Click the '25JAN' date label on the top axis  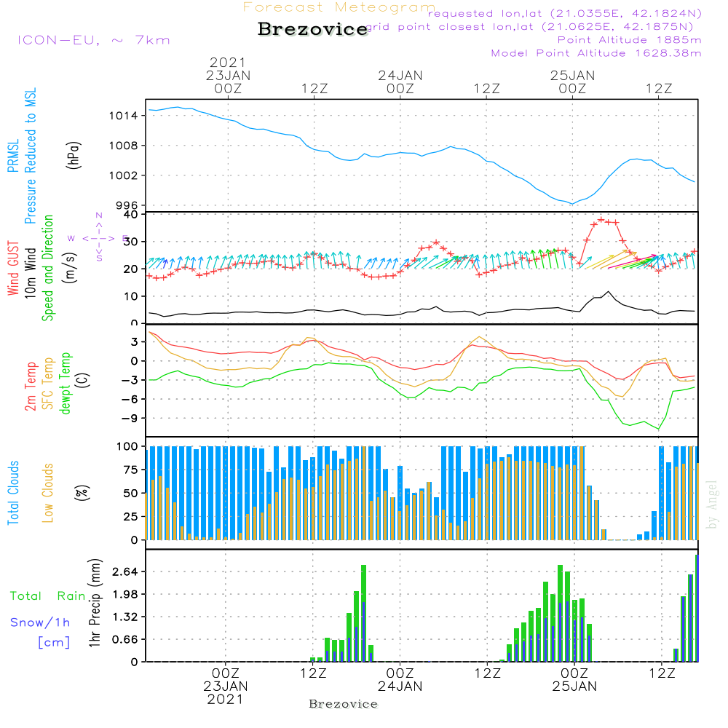[572, 76]
